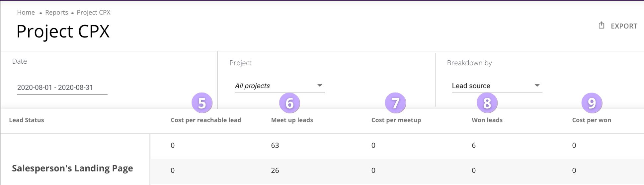Click the Cost per won header

(591, 120)
